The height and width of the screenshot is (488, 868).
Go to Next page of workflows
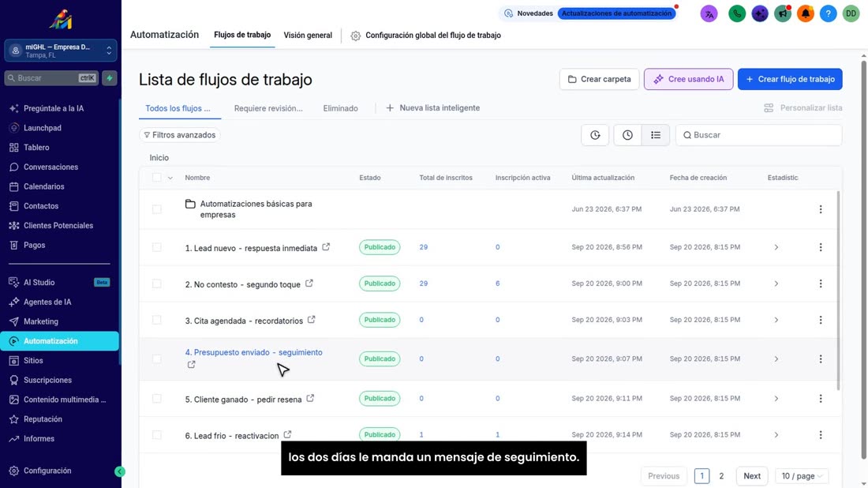click(752, 476)
